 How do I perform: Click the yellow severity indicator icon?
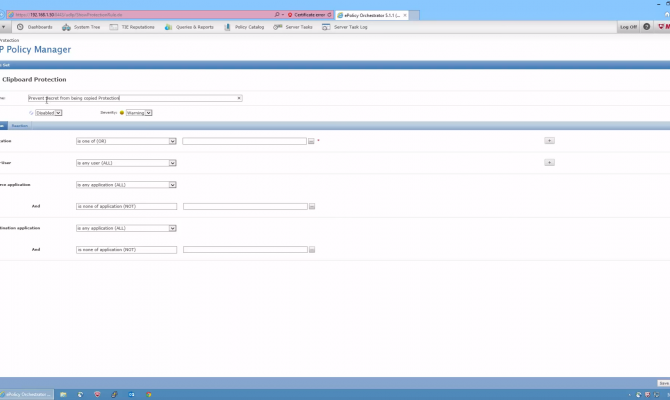coord(122,113)
